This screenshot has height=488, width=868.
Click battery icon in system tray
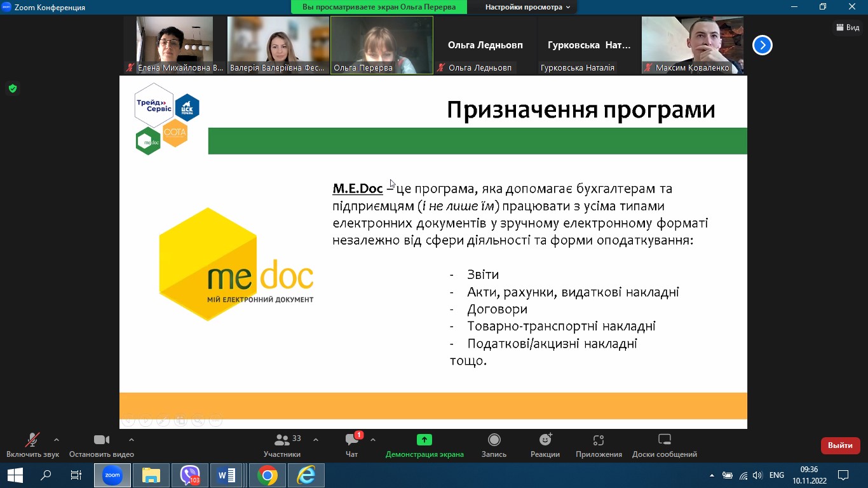click(x=728, y=475)
